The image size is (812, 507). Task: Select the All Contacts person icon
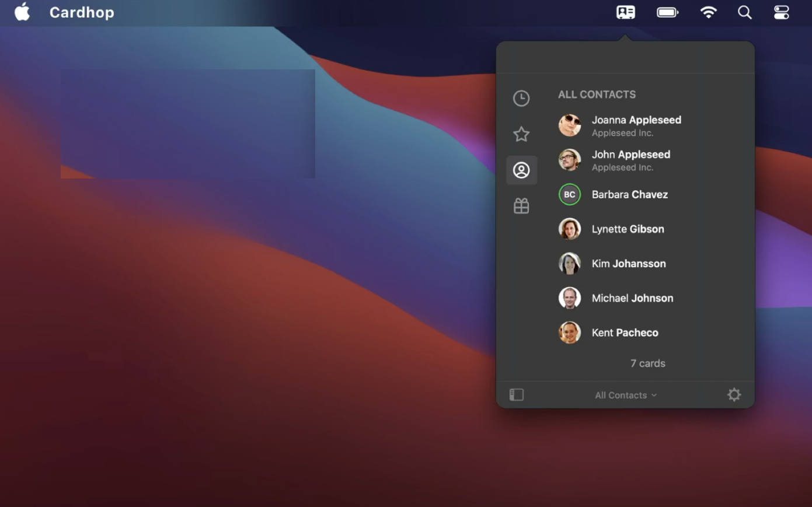[521, 170]
